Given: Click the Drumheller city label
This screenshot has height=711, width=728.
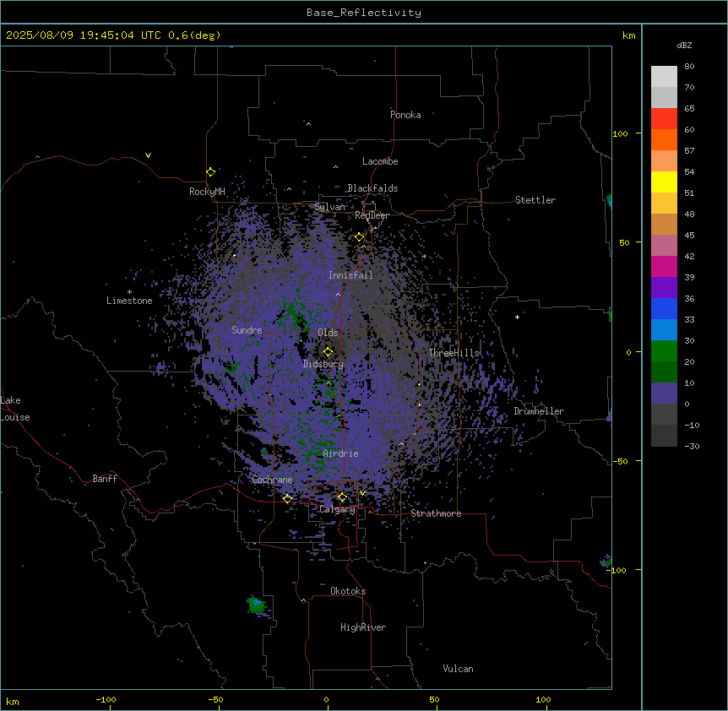Looking at the screenshot, I should (x=539, y=411).
